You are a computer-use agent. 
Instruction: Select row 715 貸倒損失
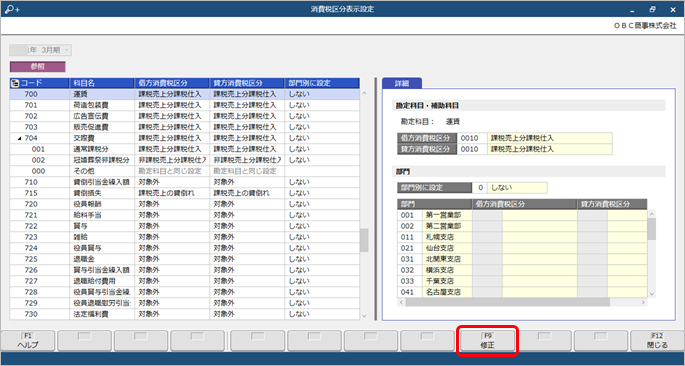(185, 193)
